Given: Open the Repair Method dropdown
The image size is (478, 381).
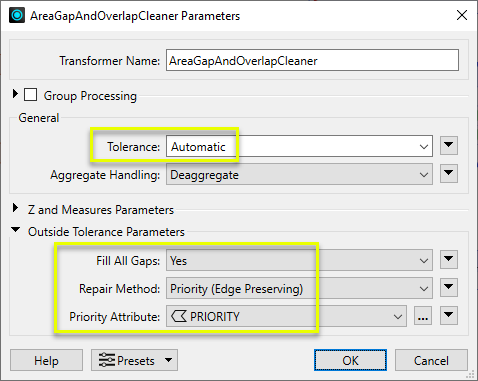Looking at the screenshot, I should (299, 288).
